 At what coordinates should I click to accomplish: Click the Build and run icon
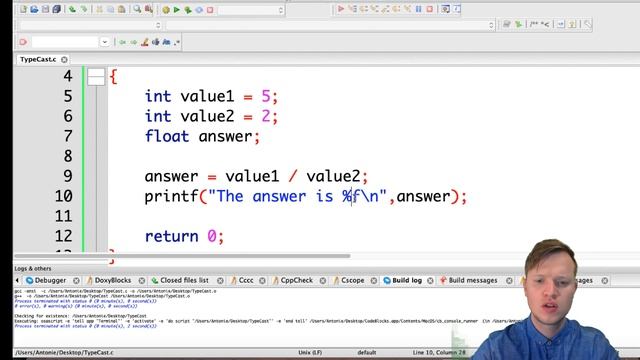tap(188, 9)
